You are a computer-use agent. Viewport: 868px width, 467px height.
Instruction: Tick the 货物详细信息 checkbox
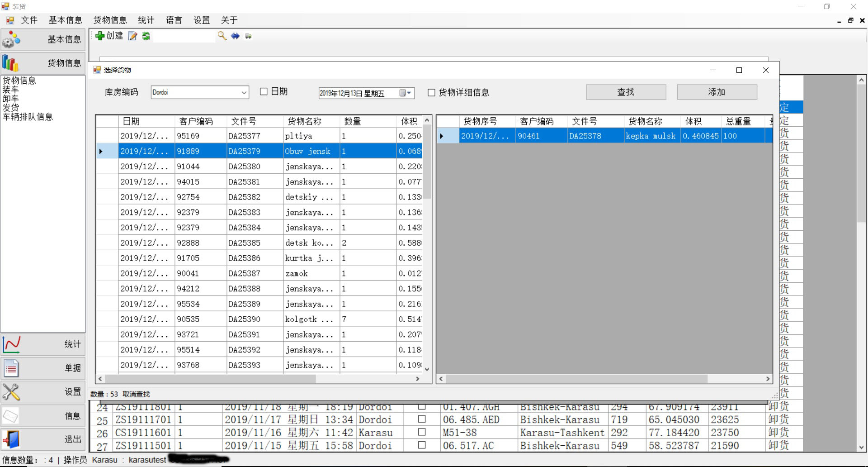432,93
